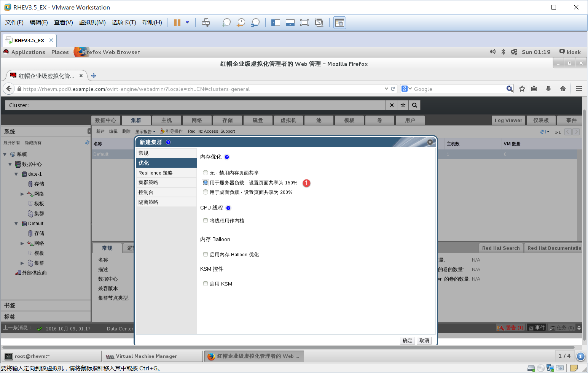Expand 集群 under Default data center
588x373 pixels.
[x=22, y=263]
